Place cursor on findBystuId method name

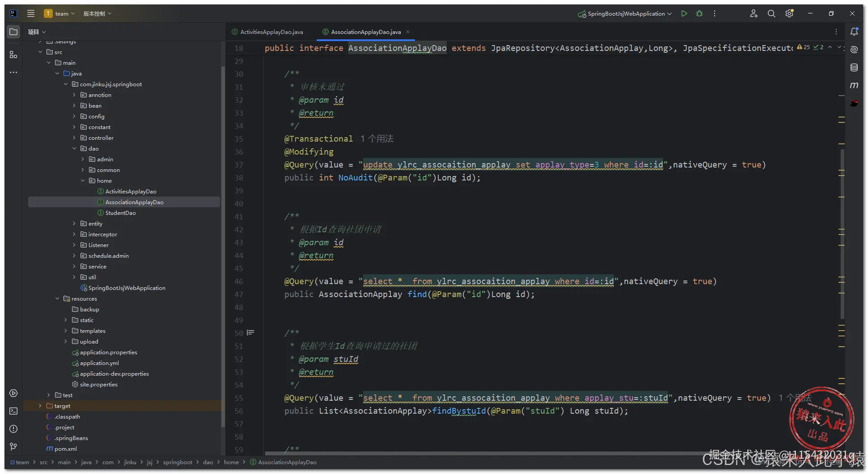(459, 411)
